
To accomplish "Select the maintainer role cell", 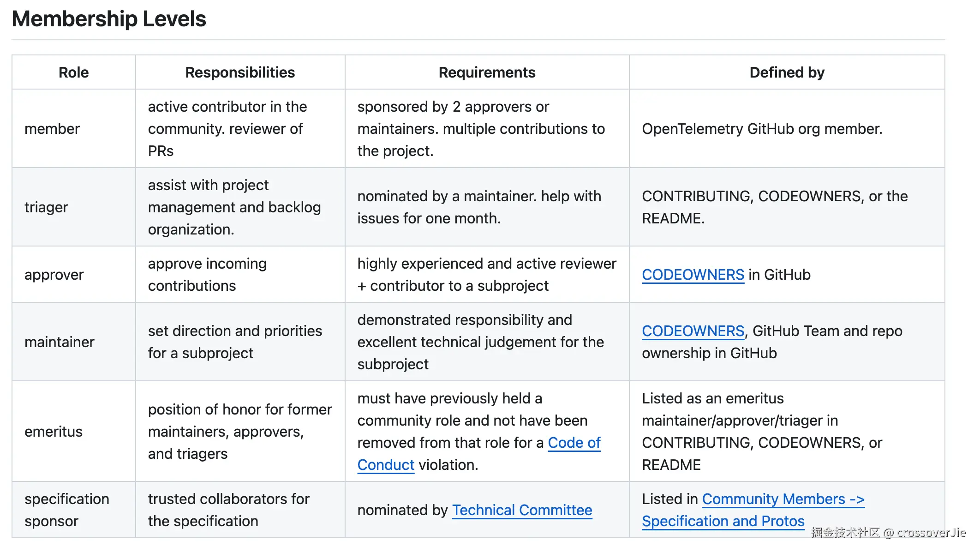I will click(59, 342).
